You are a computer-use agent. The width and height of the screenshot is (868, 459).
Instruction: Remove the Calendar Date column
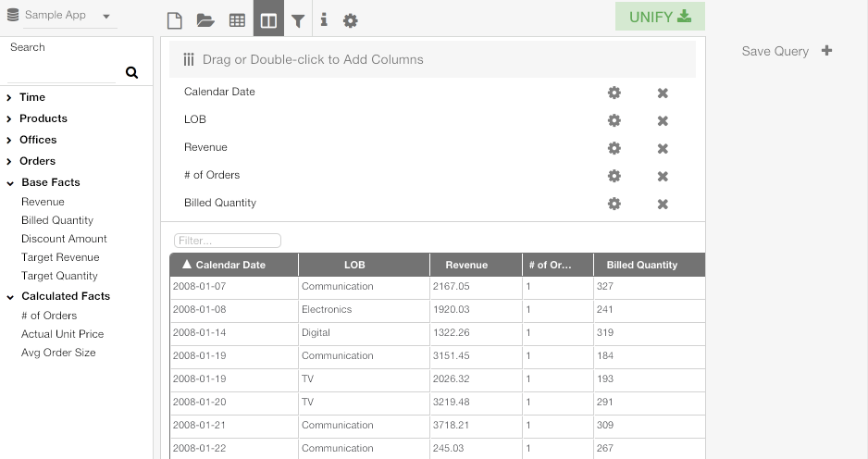[663, 93]
